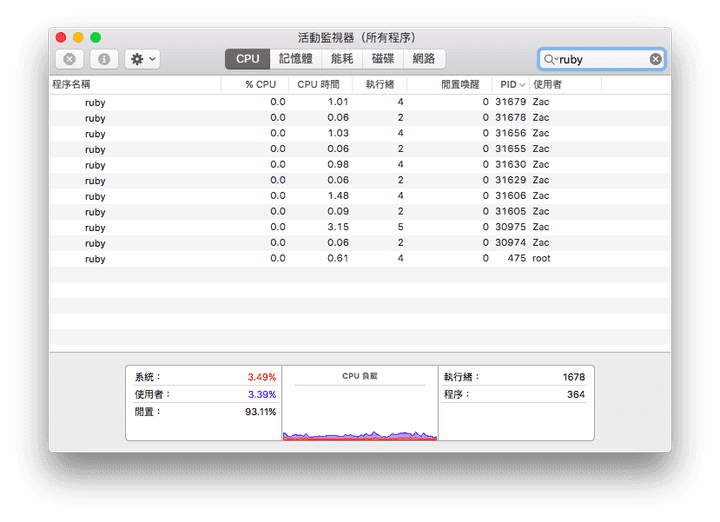
Task: Switch to the 能耗 tab
Action: pos(341,59)
